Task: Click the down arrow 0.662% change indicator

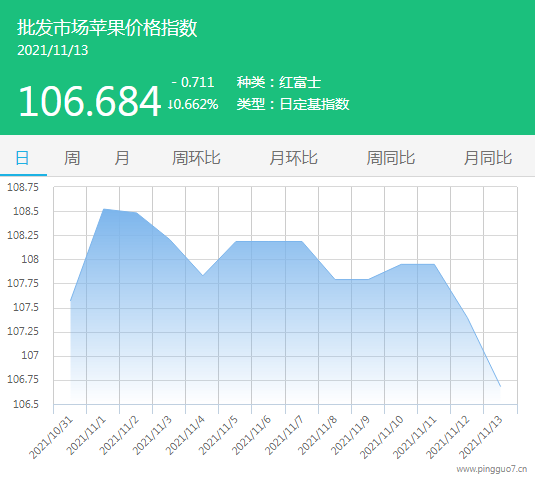Action: tap(193, 104)
